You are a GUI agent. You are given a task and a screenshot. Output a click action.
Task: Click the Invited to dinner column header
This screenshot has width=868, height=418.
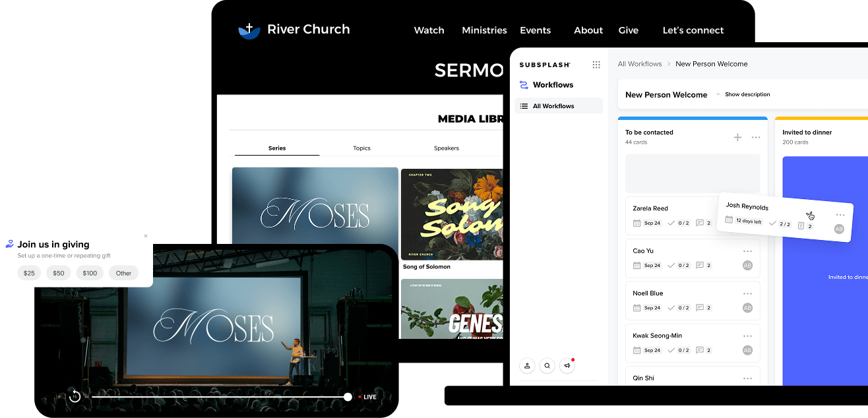click(x=807, y=133)
